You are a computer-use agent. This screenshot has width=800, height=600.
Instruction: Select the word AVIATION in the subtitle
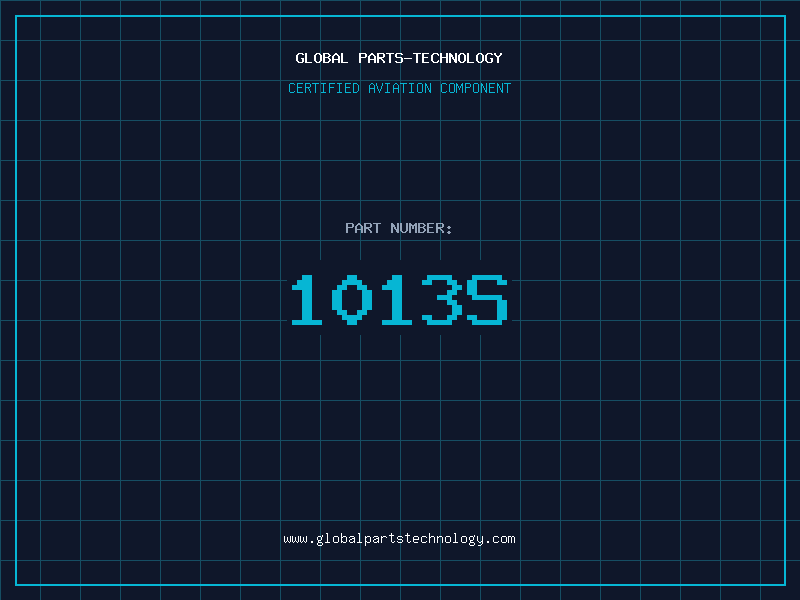coord(400,88)
